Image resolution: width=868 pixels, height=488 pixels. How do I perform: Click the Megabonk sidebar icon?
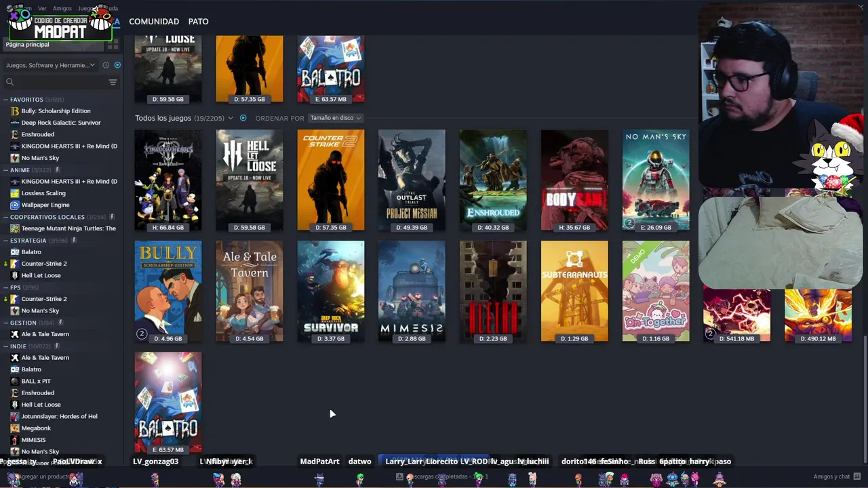point(15,428)
